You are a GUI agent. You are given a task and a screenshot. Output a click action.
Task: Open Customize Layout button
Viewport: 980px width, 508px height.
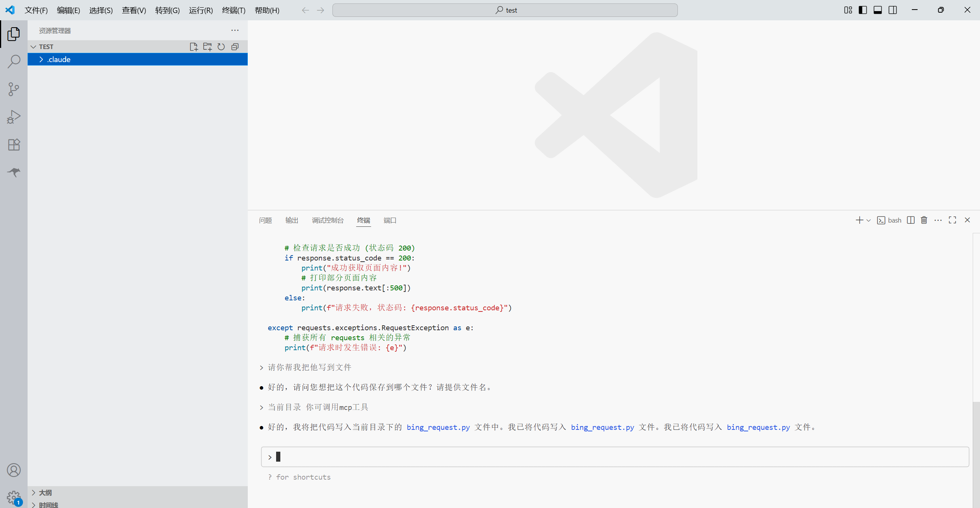pos(848,10)
